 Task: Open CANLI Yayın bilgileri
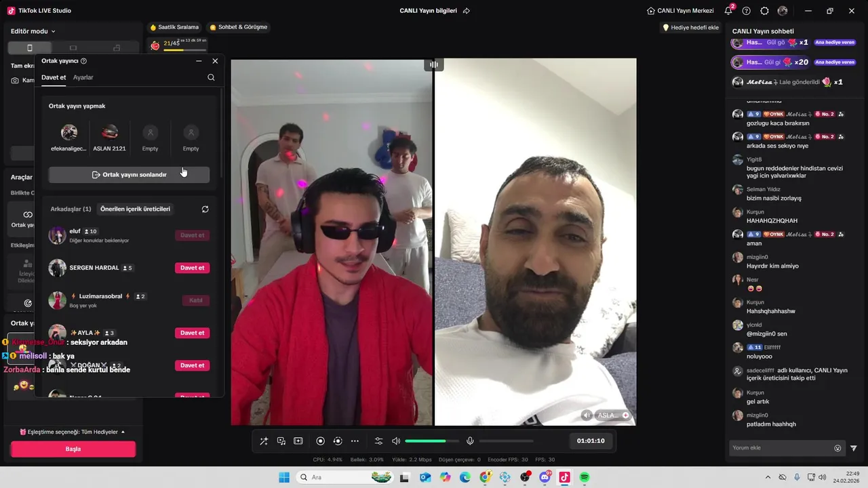[x=428, y=11]
